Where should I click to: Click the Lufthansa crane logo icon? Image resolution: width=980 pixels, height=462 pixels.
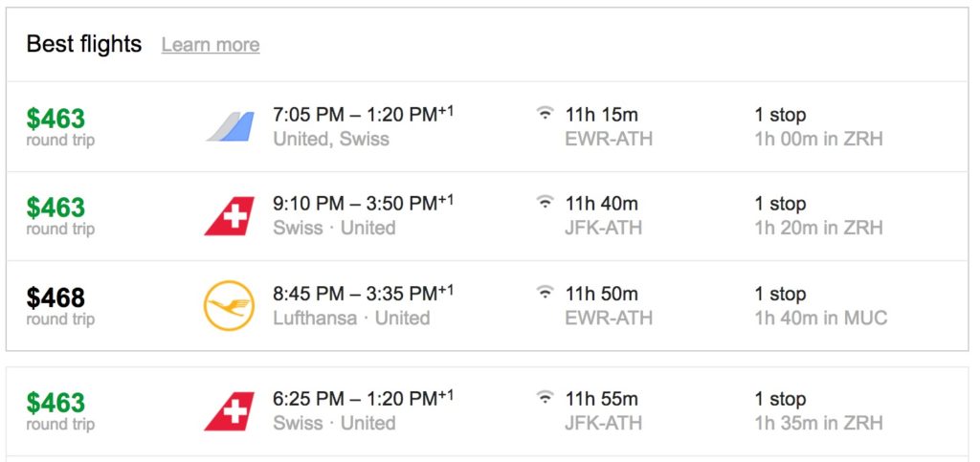point(230,306)
